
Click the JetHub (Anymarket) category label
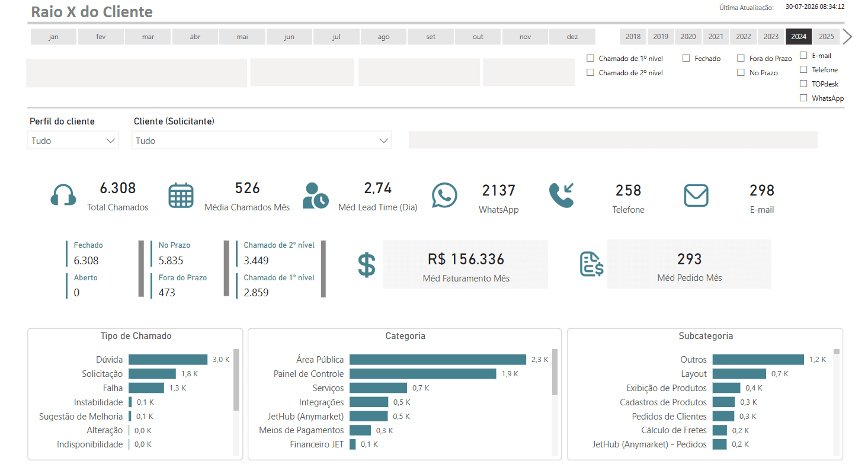(305, 416)
